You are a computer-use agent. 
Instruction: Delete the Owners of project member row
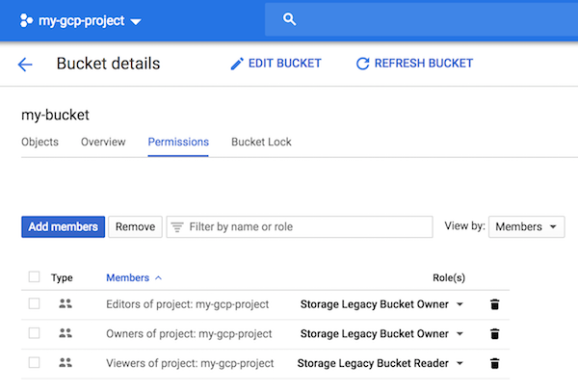click(x=495, y=334)
